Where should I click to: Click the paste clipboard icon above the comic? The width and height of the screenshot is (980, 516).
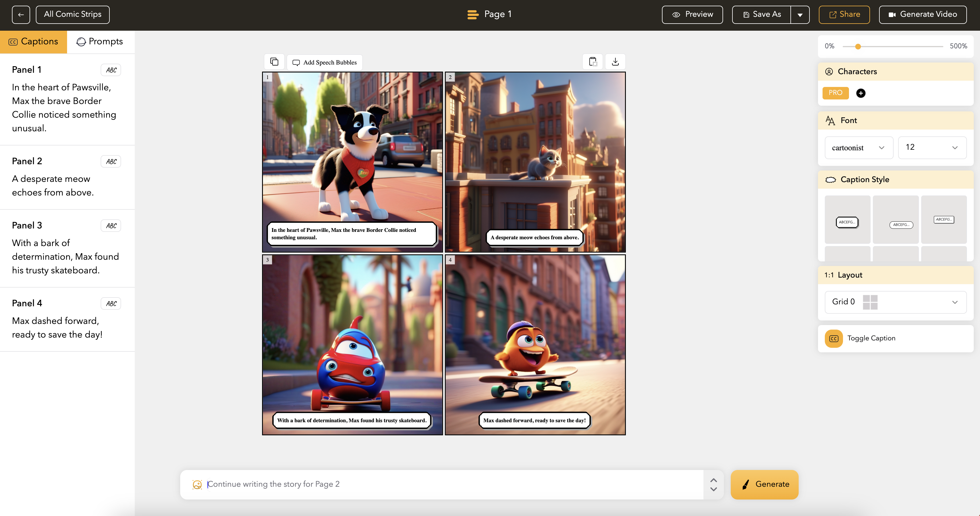click(593, 62)
